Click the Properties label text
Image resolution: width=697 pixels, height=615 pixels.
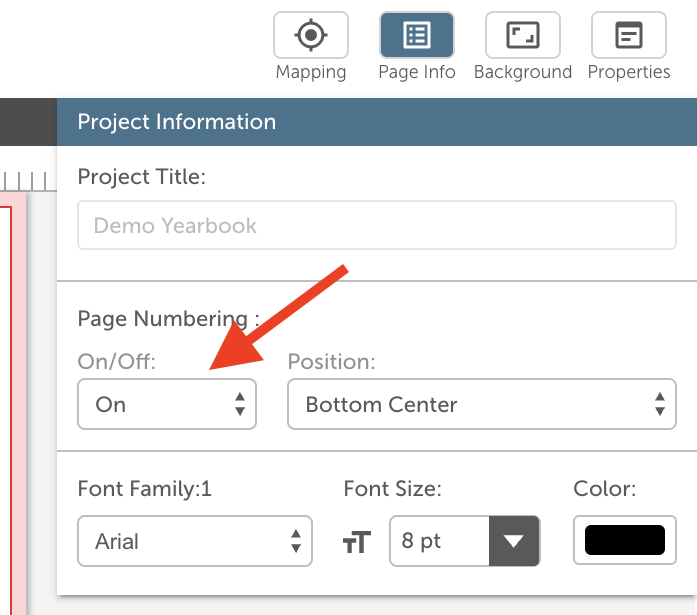coord(629,72)
